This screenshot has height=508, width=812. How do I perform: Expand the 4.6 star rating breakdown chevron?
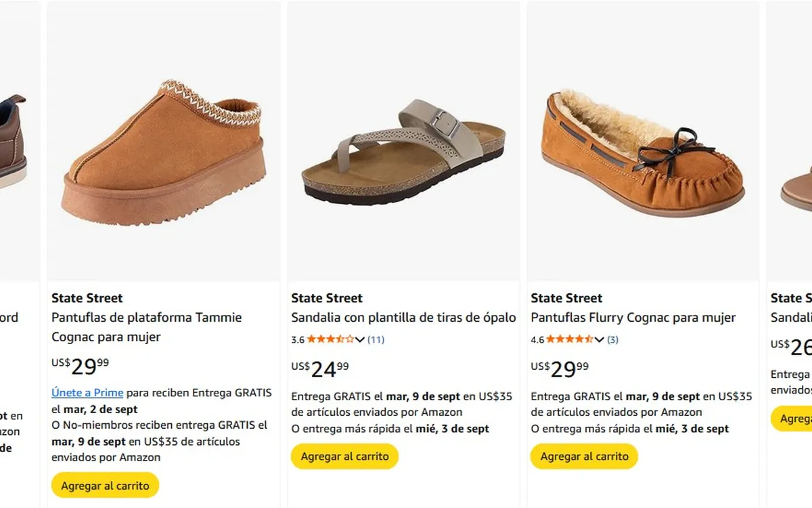click(x=600, y=339)
